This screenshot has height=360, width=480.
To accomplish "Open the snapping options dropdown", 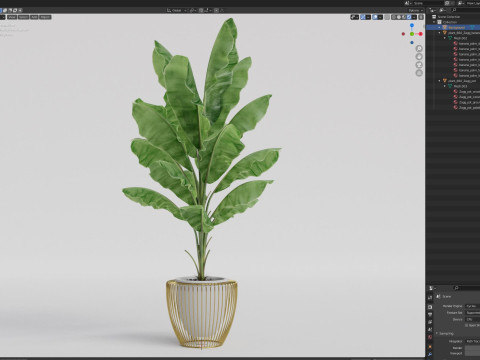I will (x=208, y=10).
